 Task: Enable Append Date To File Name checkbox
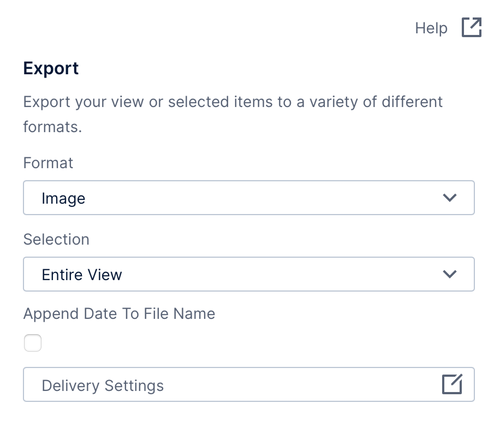coord(33,343)
